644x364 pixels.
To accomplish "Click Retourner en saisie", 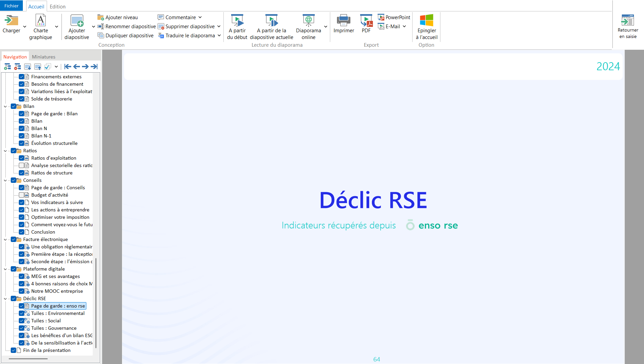I will click(628, 27).
